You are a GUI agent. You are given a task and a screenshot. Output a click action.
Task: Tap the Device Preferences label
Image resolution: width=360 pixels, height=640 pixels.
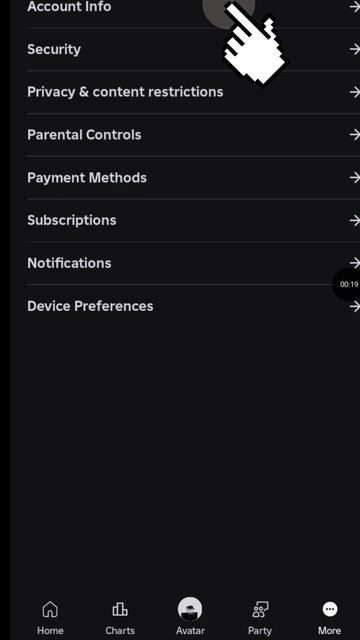click(x=90, y=306)
